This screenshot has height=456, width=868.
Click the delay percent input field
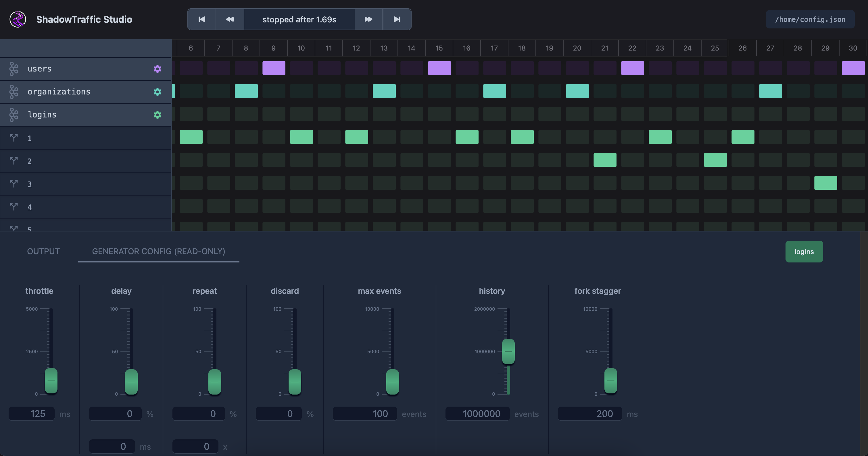(115, 414)
